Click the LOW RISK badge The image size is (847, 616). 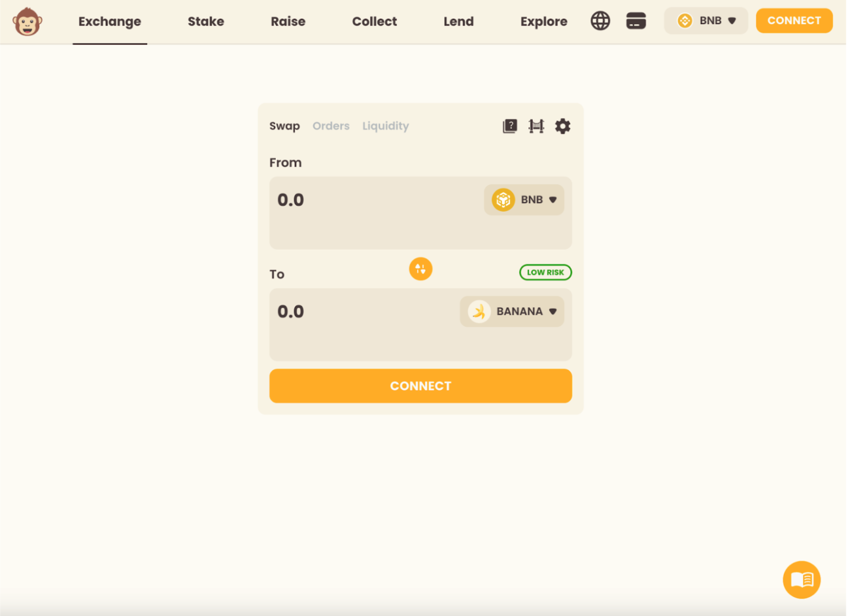(545, 272)
